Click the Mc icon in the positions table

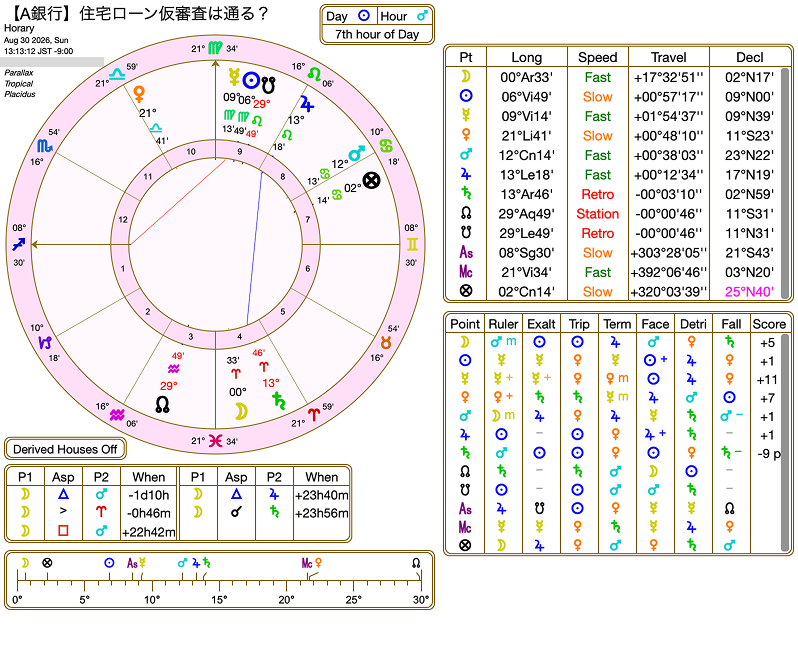pyautogui.click(x=466, y=272)
